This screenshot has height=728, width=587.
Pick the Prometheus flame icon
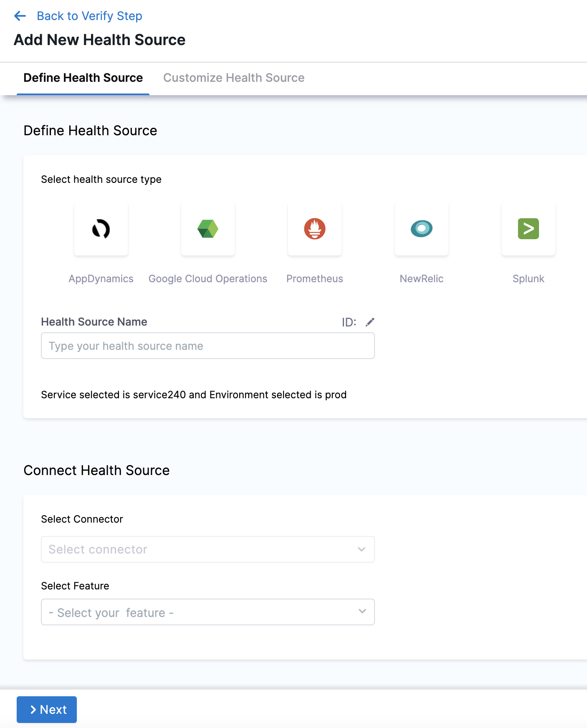(x=315, y=229)
